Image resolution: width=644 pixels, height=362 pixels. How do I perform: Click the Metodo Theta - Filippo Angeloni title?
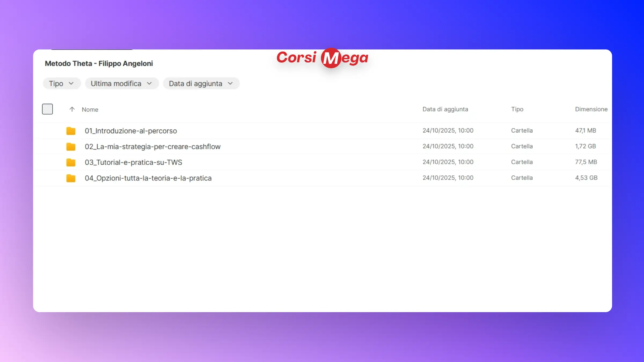tap(99, 64)
